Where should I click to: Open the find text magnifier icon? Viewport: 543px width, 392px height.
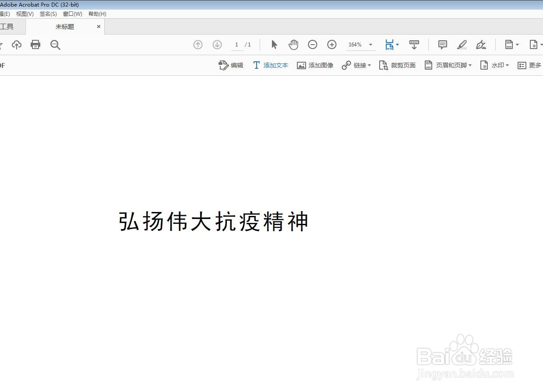[x=55, y=45]
